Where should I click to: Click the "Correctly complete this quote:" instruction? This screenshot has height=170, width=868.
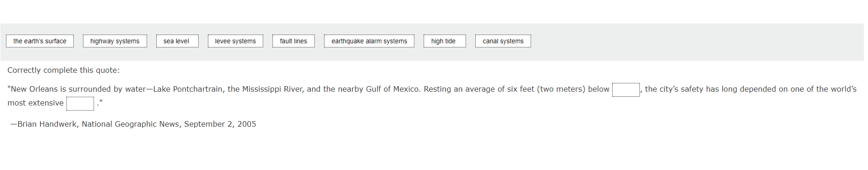[64, 70]
